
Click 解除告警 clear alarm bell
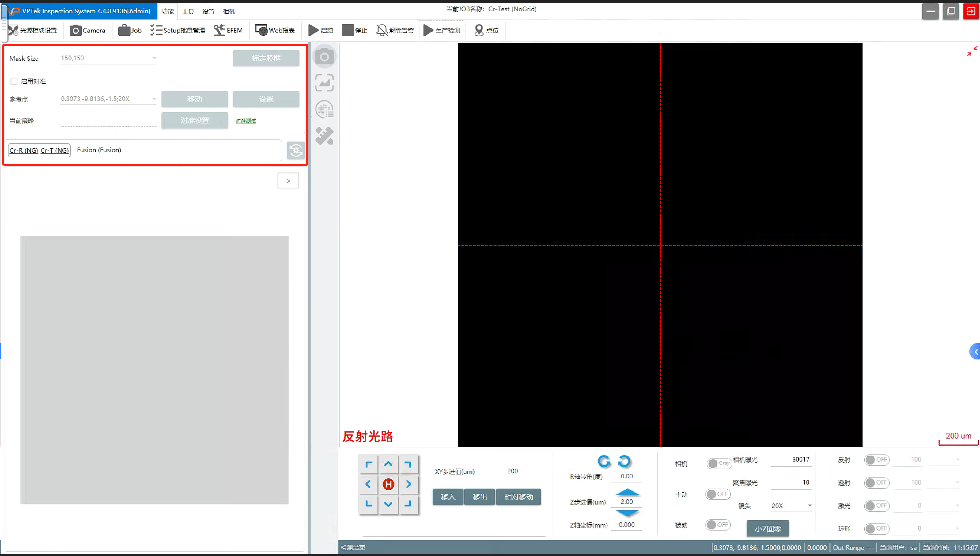click(395, 30)
